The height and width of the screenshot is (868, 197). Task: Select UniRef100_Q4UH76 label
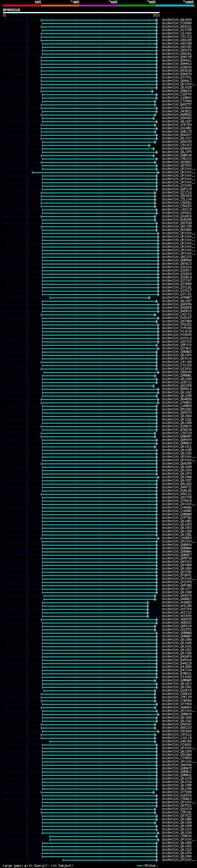[177, 596]
